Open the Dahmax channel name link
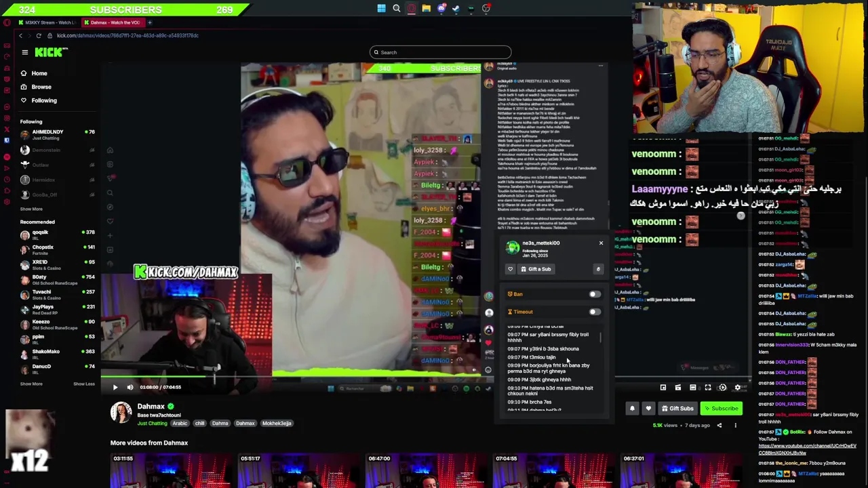 click(x=151, y=406)
